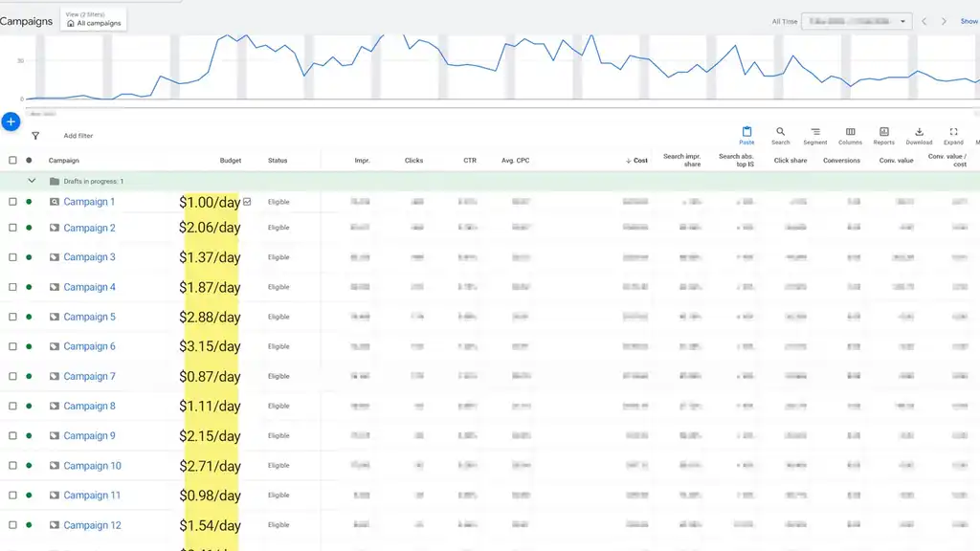Click the $2.88/day budget of Campaign 5
The width and height of the screenshot is (980, 551).
210,317
